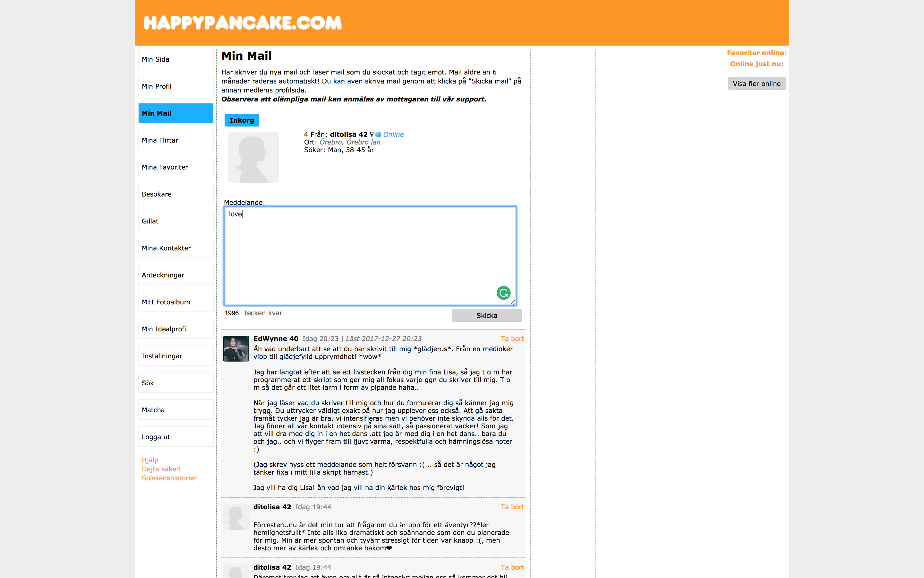This screenshot has width=924, height=578.
Task: Open the Solskenshistorier link
Action: click(x=169, y=478)
